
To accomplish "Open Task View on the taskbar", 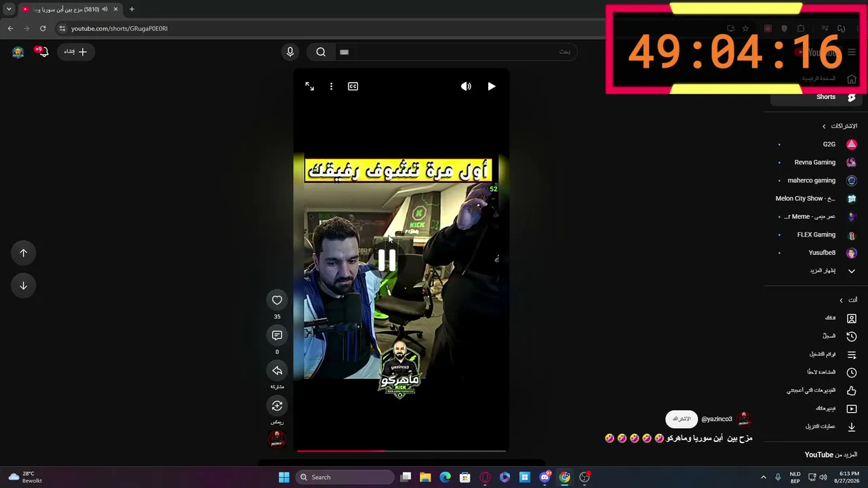I will pos(406,477).
